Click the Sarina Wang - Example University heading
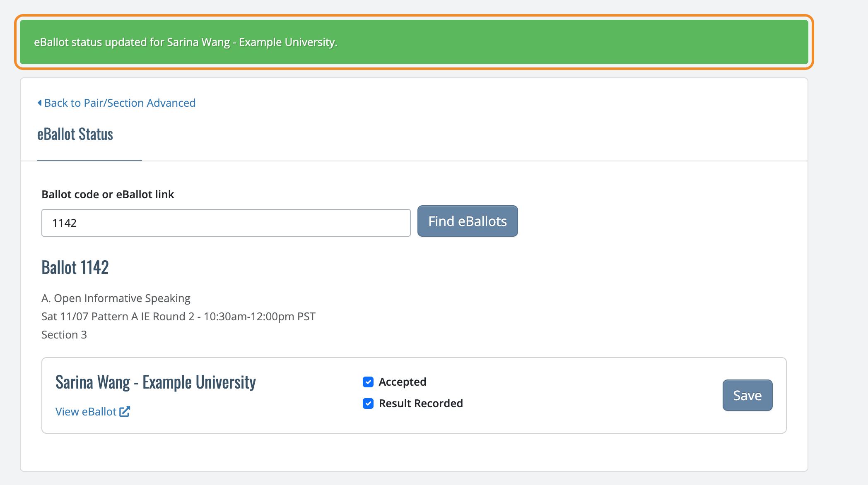This screenshot has height=485, width=868. point(156,382)
